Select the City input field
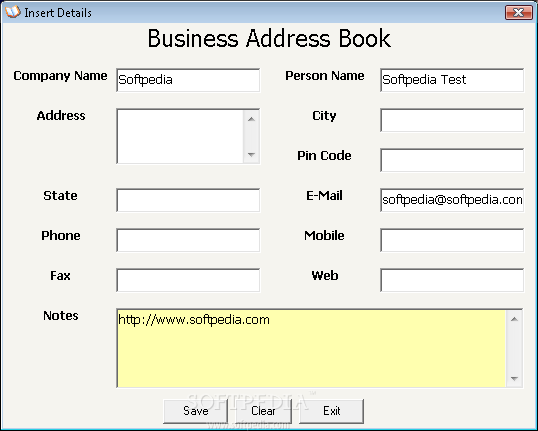The image size is (538, 431). pos(452,120)
